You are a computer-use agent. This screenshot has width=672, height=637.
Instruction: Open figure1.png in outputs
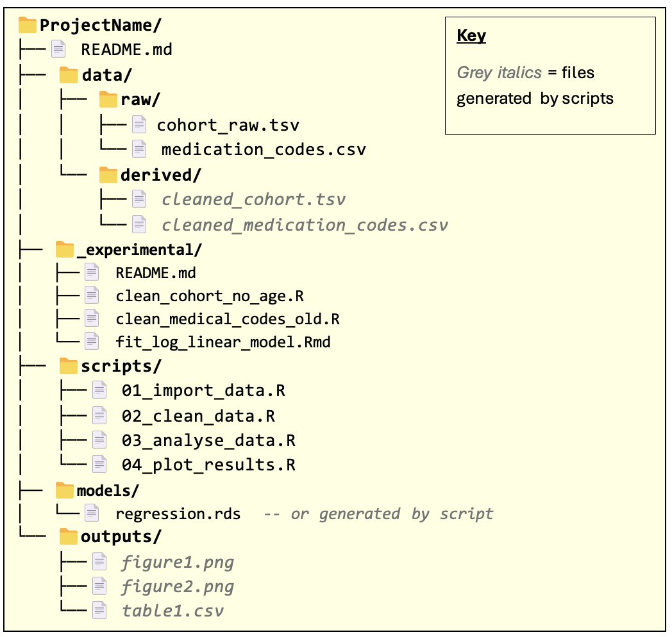point(178,563)
